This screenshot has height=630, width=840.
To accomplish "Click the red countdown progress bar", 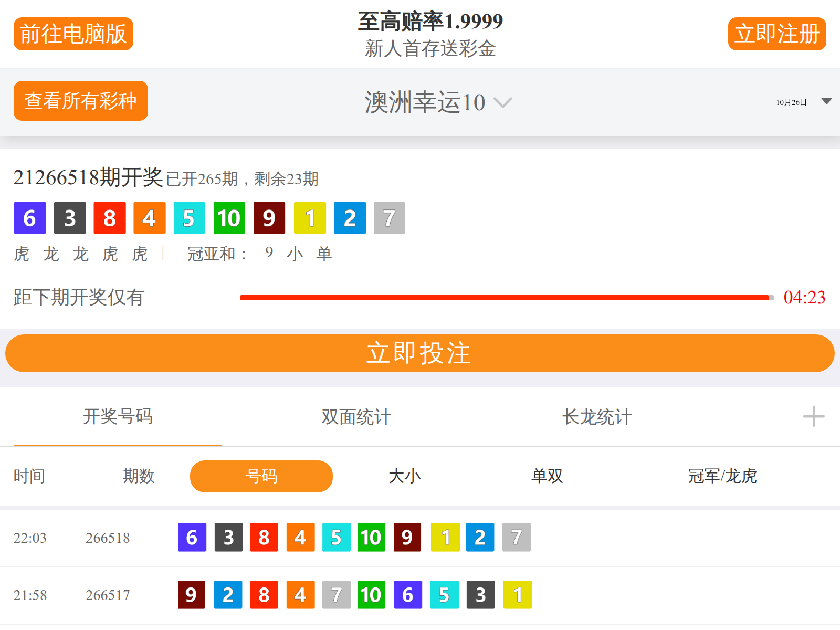I will coord(504,297).
